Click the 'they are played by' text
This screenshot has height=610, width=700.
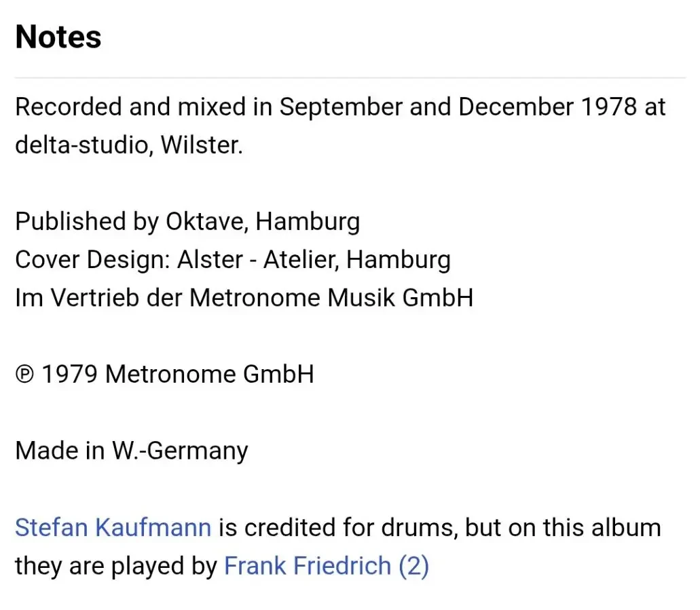click(116, 566)
